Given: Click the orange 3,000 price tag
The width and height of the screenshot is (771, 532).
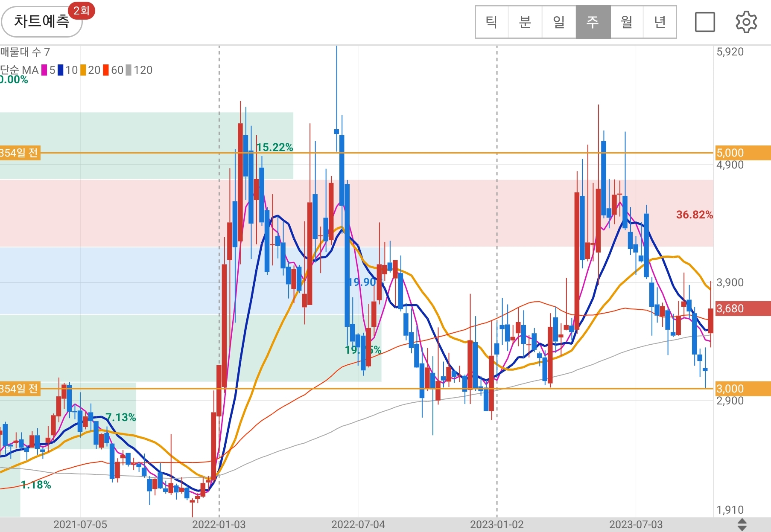Looking at the screenshot, I should point(743,389).
